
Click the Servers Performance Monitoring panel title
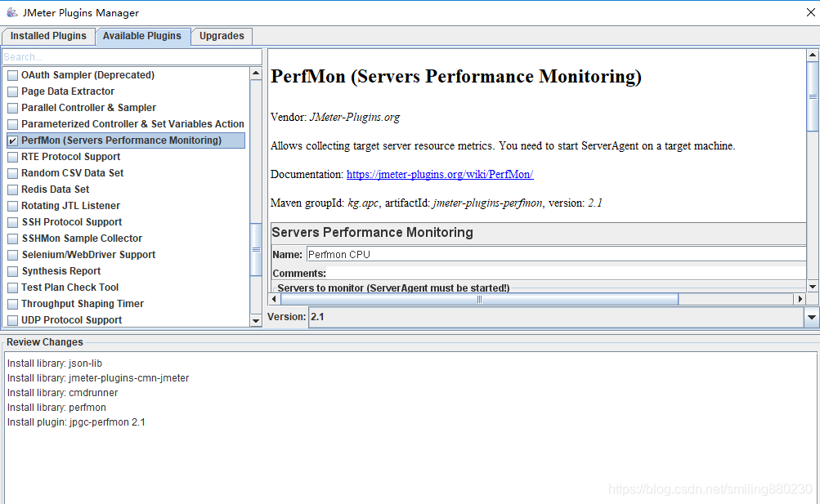tap(372, 232)
